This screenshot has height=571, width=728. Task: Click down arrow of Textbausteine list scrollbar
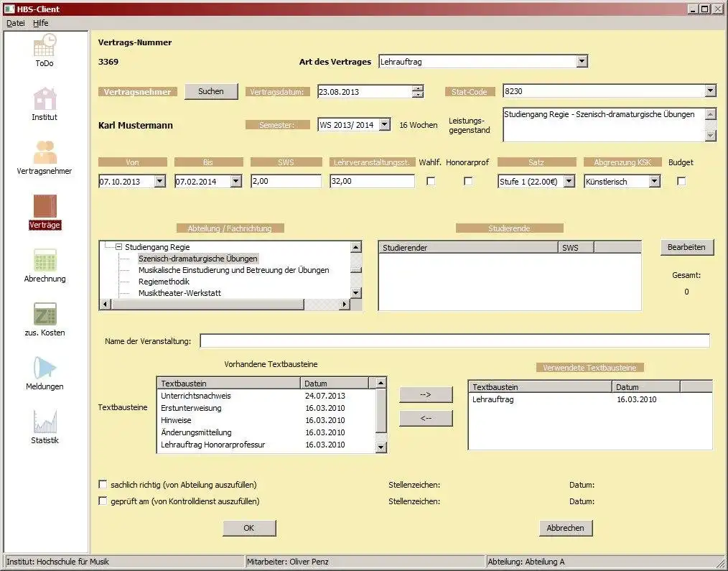381,447
